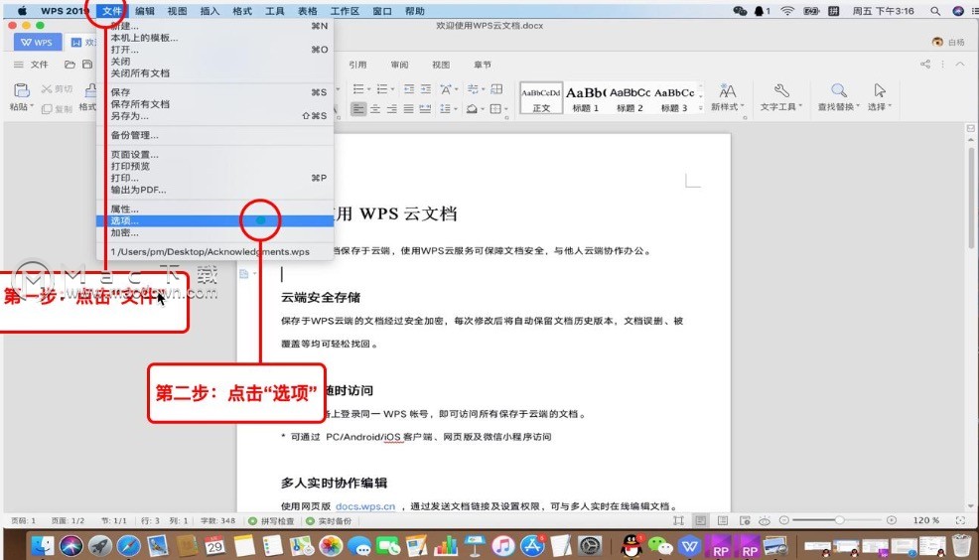
Task: Open Find Replace (查找替换) dropdown arrow
Action: (x=857, y=106)
